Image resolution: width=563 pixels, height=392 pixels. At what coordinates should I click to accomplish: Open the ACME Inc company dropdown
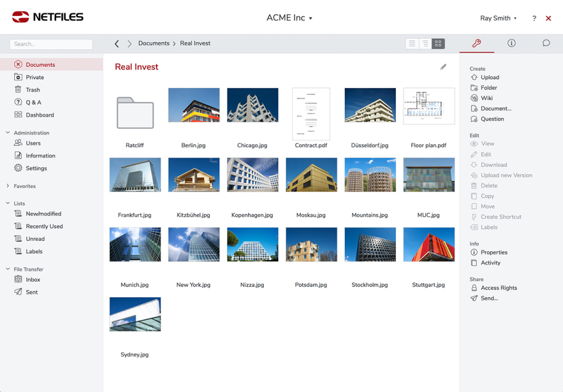pyautogui.click(x=289, y=18)
